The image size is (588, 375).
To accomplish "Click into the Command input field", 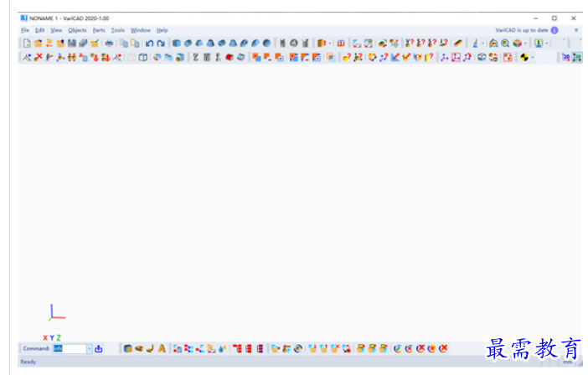I will [70, 349].
